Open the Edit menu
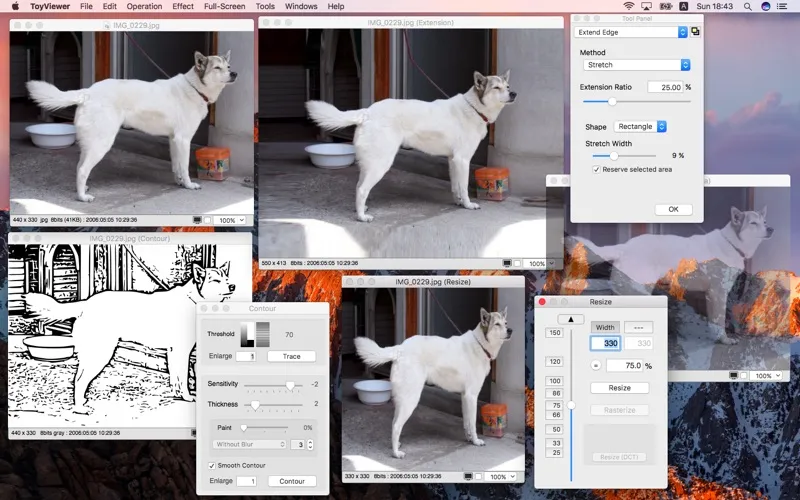 click(110, 6)
